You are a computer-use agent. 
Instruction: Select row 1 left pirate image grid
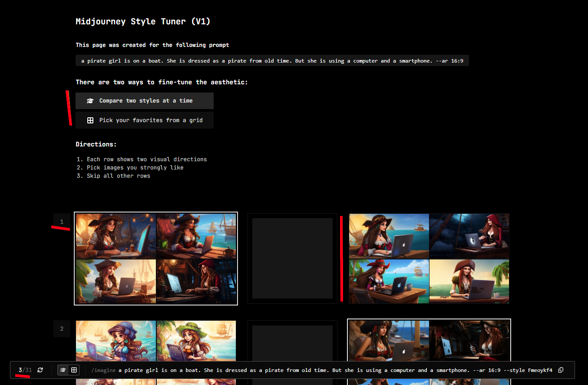coord(156,259)
